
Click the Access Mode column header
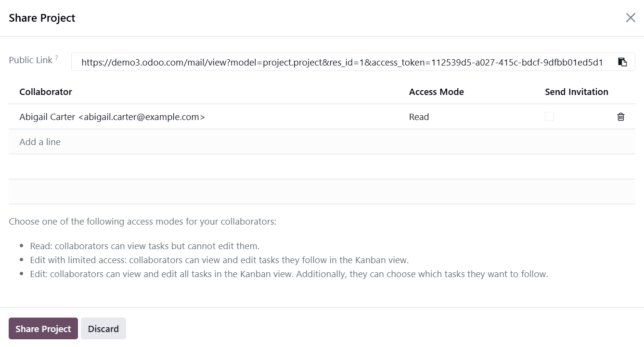point(437,92)
